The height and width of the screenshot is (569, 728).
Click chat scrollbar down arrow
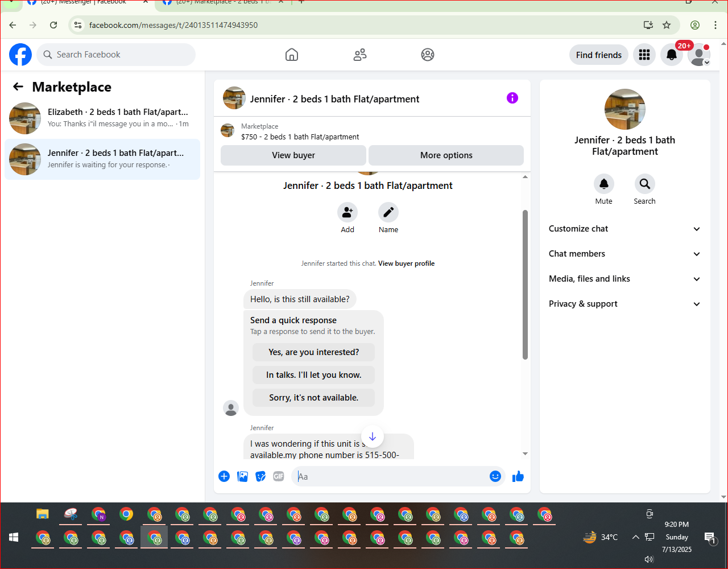coord(525,453)
